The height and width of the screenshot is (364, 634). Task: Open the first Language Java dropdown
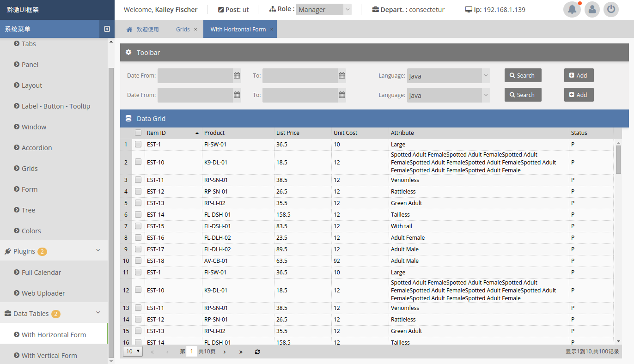point(448,76)
